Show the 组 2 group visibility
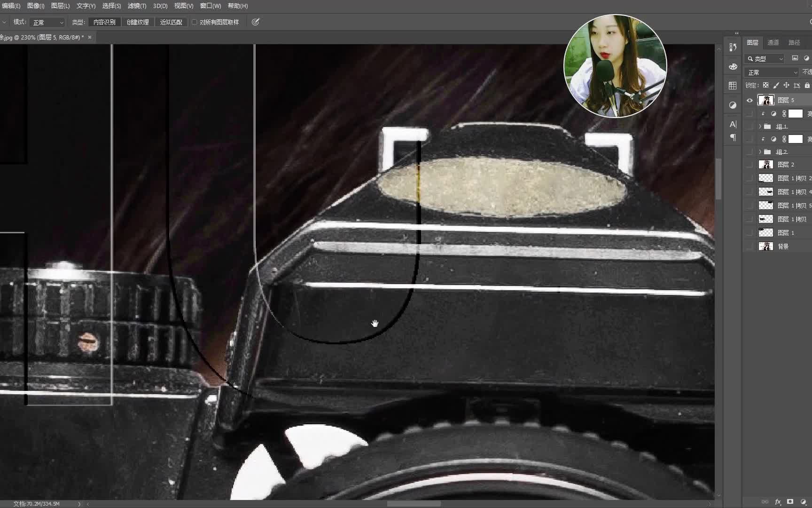The height and width of the screenshot is (508, 812). point(750,151)
